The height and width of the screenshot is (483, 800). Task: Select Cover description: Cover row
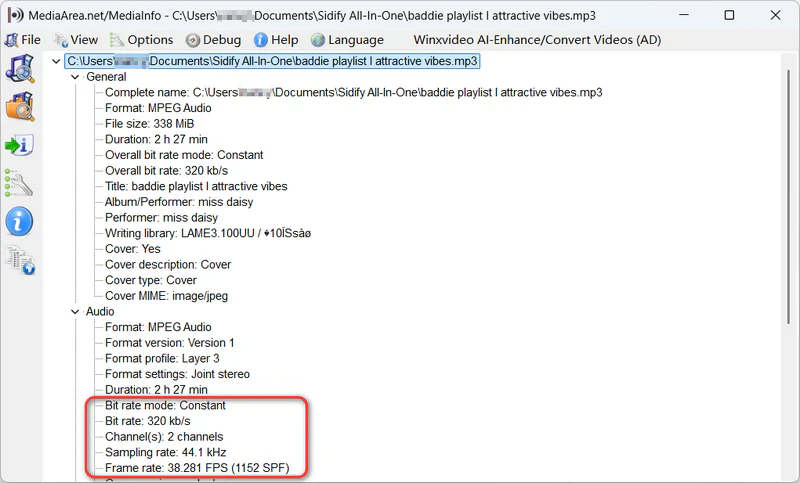[168, 265]
